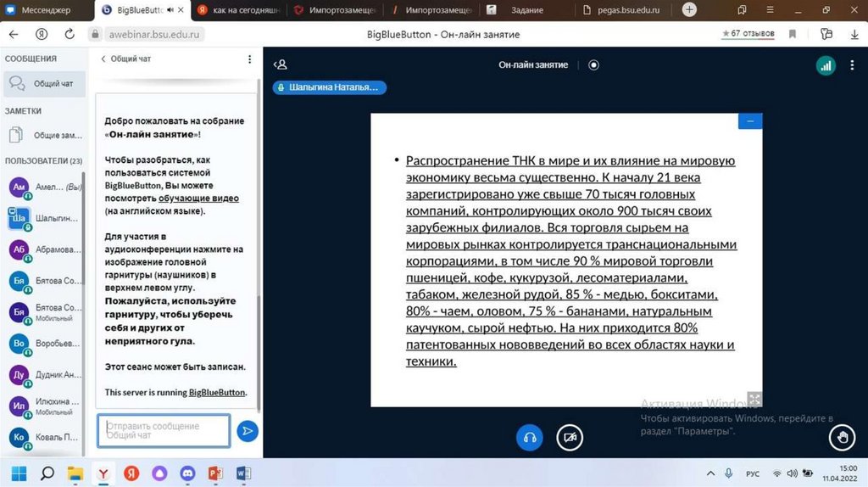Open browser extensions icon in toolbar
This screenshot has height=487, width=868.
(x=826, y=34)
